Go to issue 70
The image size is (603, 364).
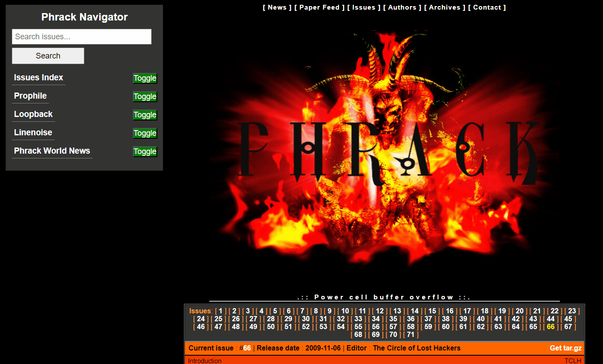(393, 335)
